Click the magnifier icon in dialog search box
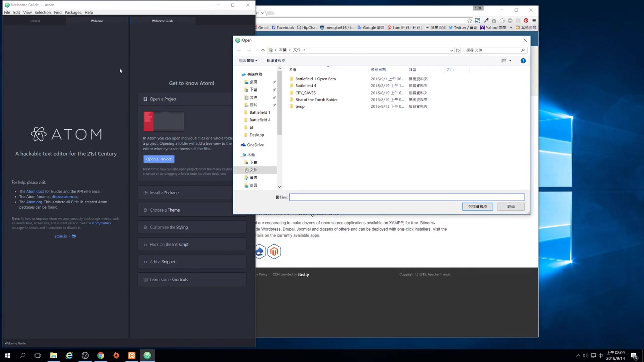Image resolution: width=644 pixels, height=362 pixels. click(523, 50)
